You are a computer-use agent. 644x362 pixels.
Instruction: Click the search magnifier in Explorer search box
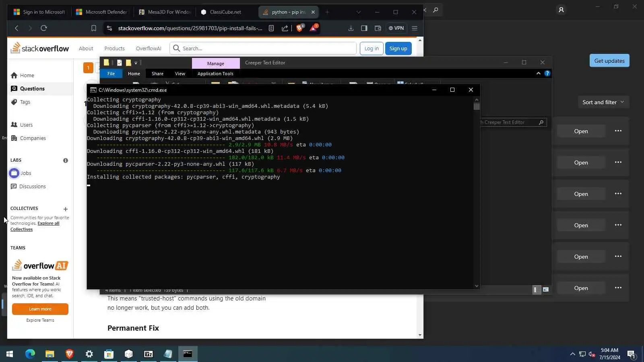click(x=541, y=122)
